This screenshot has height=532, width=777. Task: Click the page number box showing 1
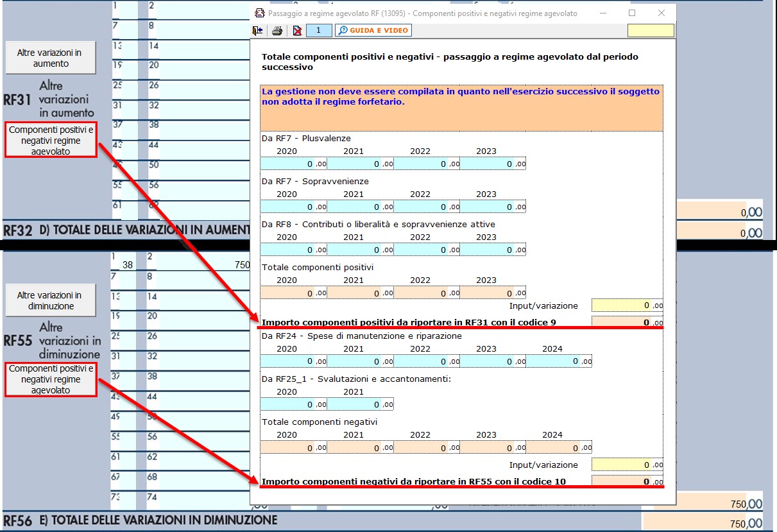click(x=319, y=30)
